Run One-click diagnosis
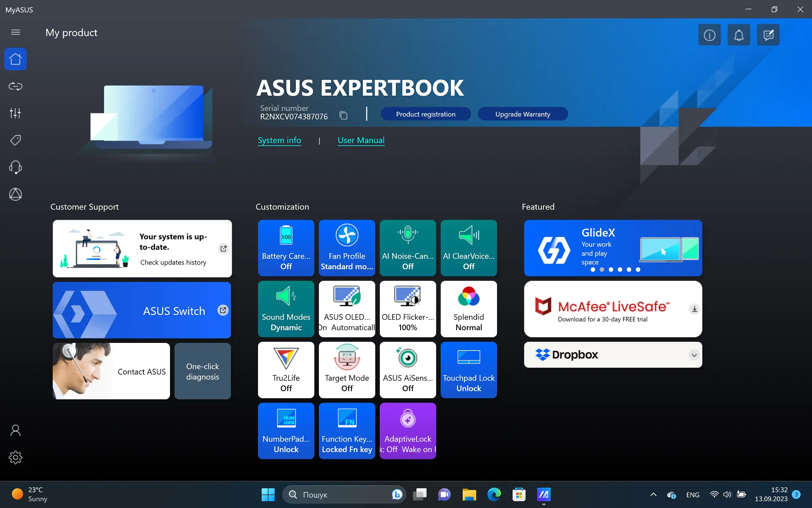 click(x=203, y=371)
